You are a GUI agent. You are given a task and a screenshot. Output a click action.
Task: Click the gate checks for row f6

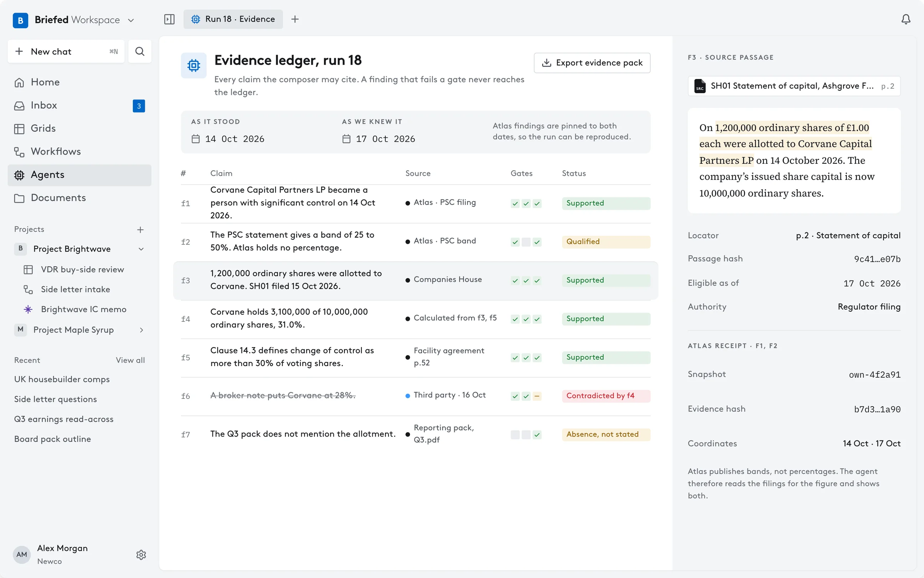click(526, 396)
